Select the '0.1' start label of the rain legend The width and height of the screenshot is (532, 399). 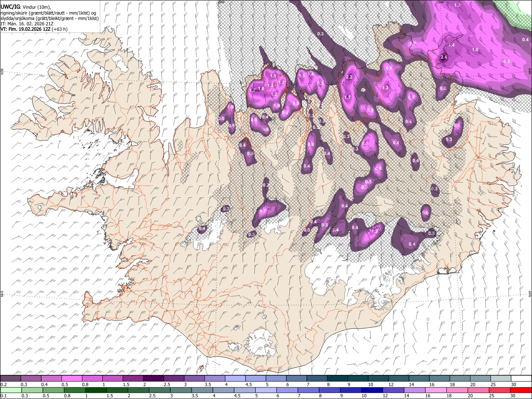[3, 396]
